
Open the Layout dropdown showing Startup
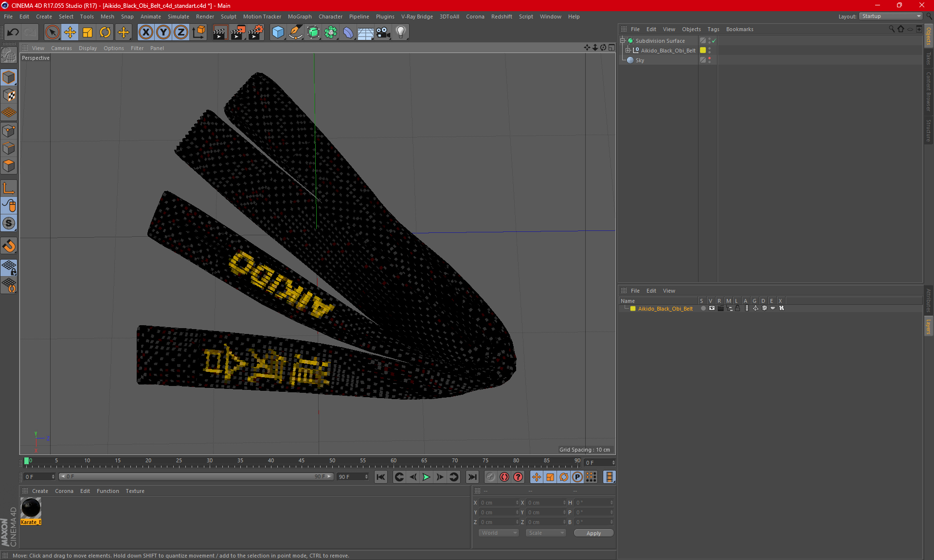pos(891,16)
